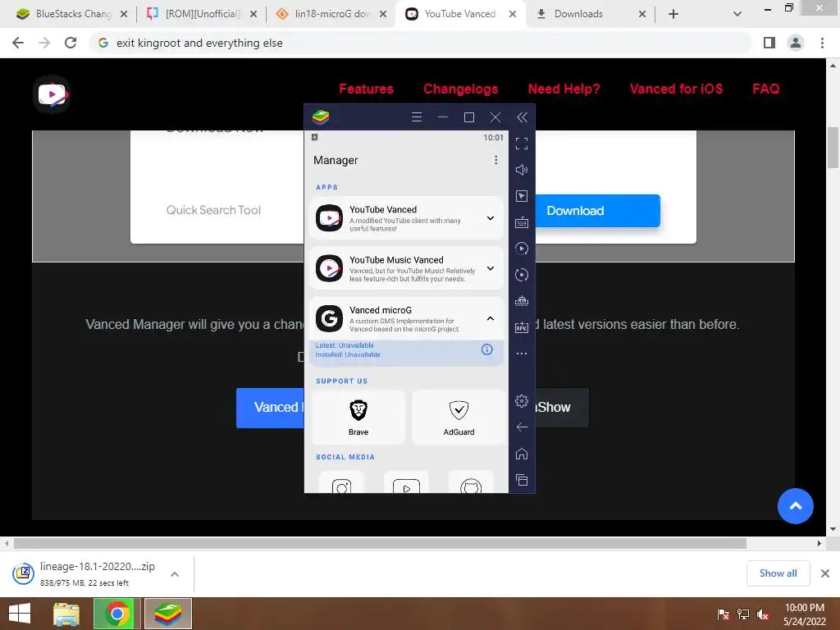
Task: Click the circular target icon in BlueStacks sidebar
Action: [x=522, y=275]
